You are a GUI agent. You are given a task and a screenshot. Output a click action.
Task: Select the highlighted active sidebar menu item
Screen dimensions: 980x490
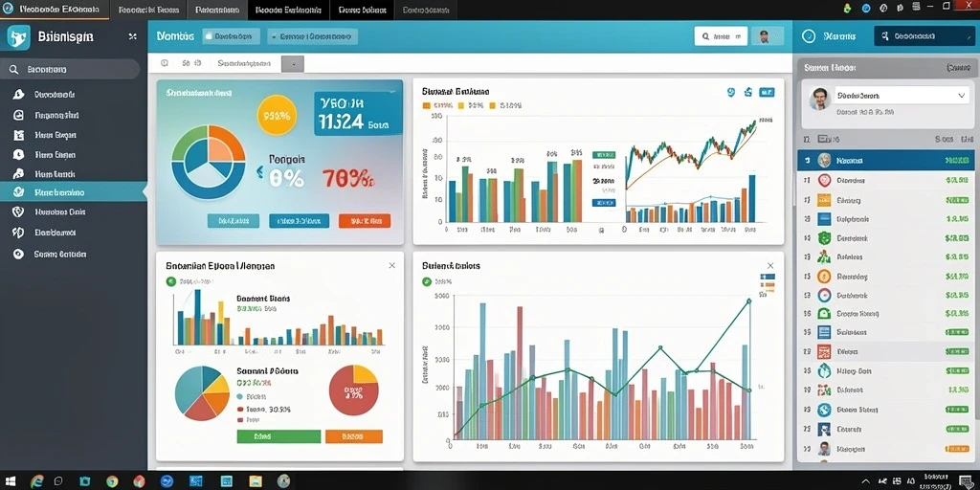click(74, 191)
